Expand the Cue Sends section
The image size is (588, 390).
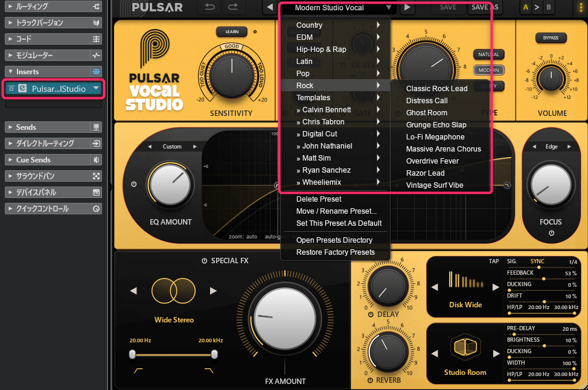coord(10,160)
